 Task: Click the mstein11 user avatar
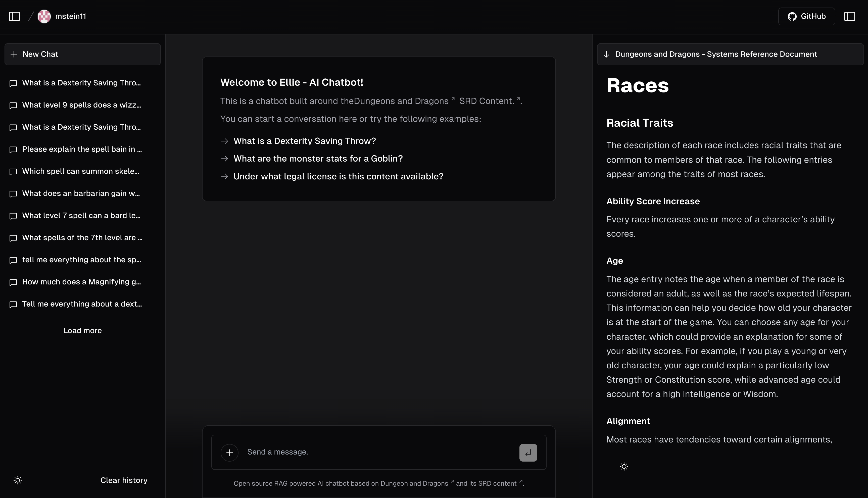pyautogui.click(x=44, y=16)
